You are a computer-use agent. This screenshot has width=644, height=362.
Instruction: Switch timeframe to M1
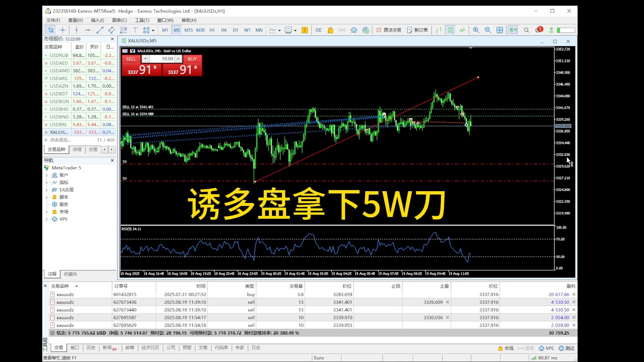(165, 30)
